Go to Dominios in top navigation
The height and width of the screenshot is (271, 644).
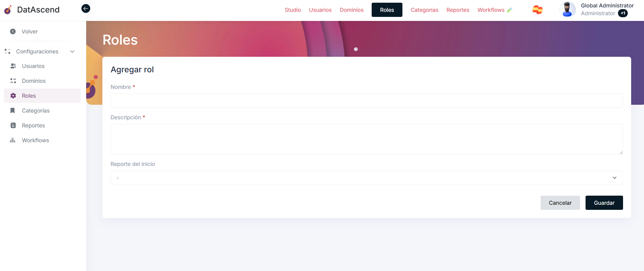(351, 10)
